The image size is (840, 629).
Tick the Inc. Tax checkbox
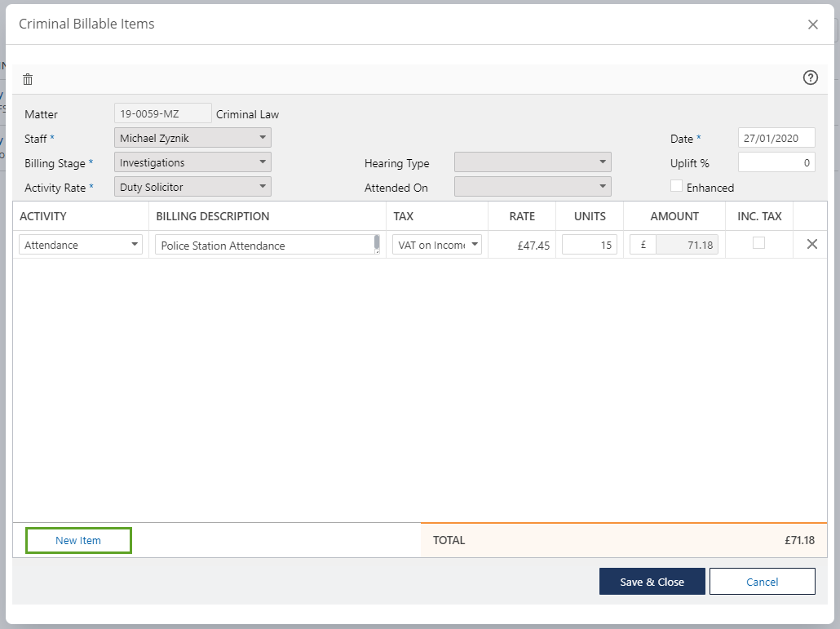(x=758, y=243)
